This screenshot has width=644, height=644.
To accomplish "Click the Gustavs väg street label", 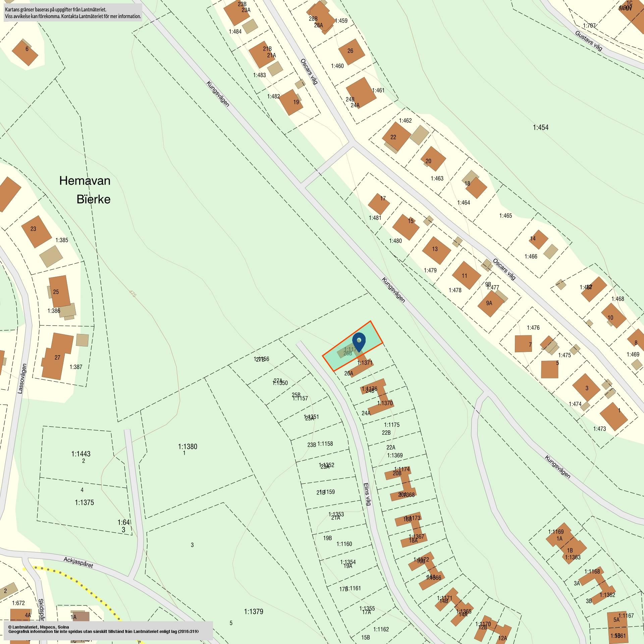I will pyautogui.click(x=589, y=41).
